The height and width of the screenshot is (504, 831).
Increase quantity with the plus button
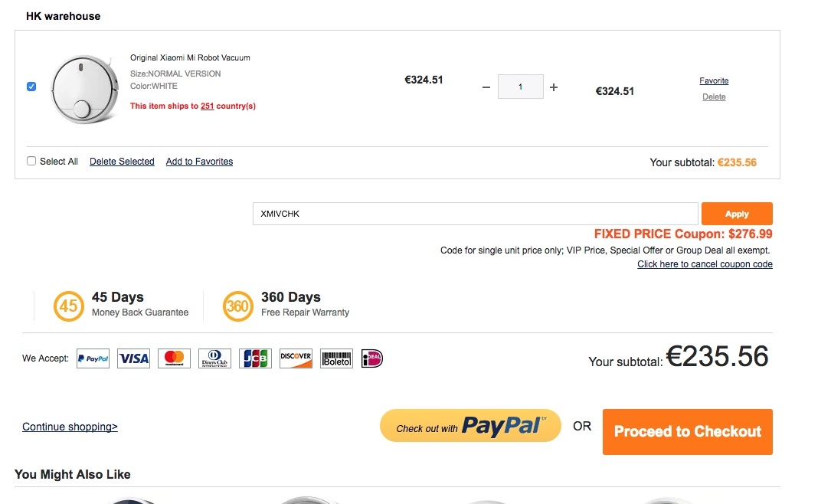click(x=554, y=87)
